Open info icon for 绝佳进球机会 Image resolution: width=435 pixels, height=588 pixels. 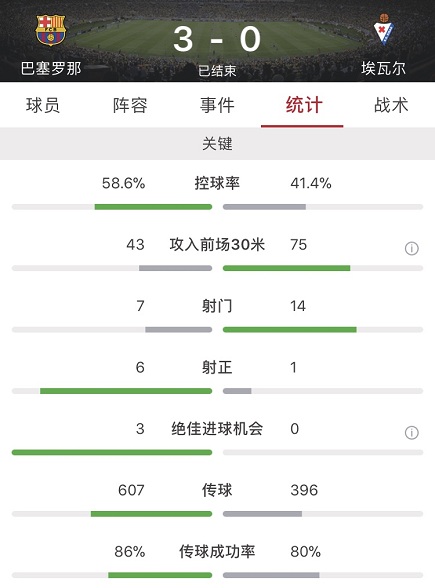click(411, 432)
